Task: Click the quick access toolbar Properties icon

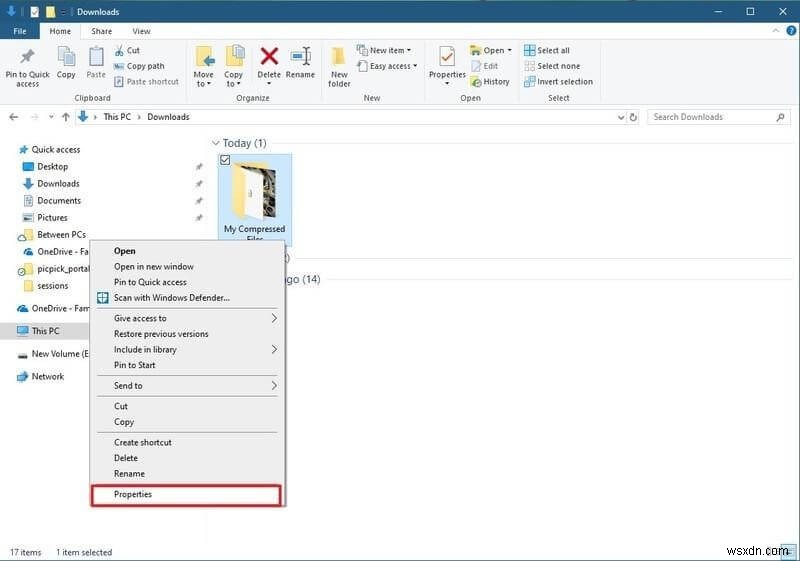Action: point(34,12)
